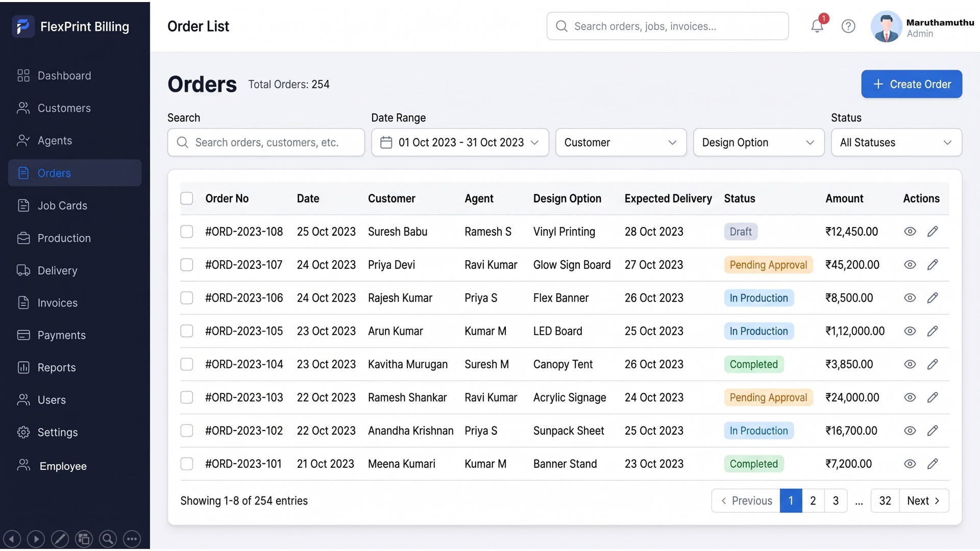Click Pending Approval badge for #ORD-2023-107

[768, 265]
